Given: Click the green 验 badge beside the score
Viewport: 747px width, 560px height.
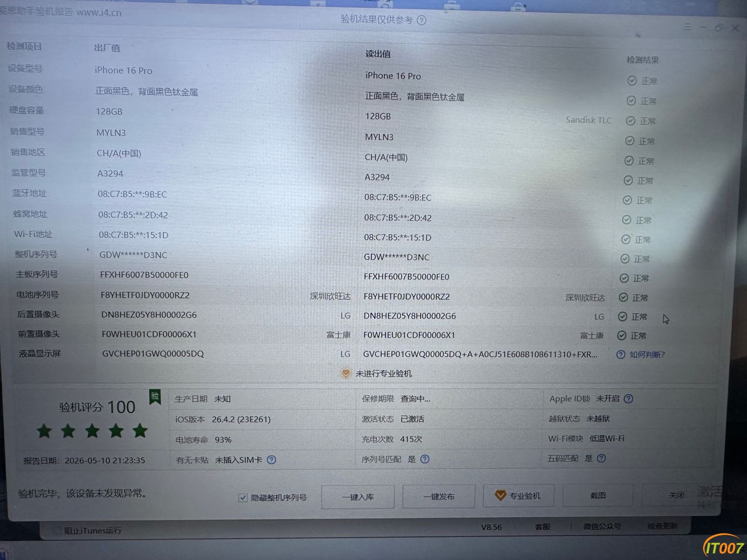Looking at the screenshot, I should point(155,397).
